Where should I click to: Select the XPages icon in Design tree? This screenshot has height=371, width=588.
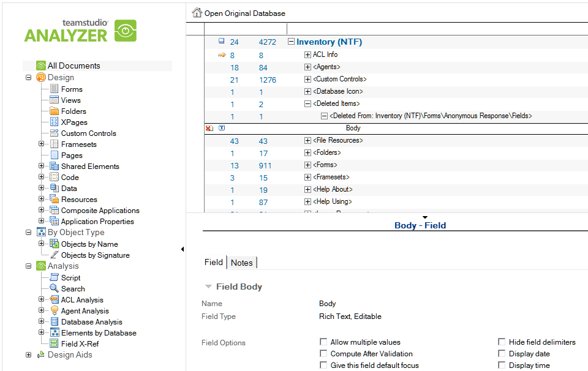pos(55,122)
